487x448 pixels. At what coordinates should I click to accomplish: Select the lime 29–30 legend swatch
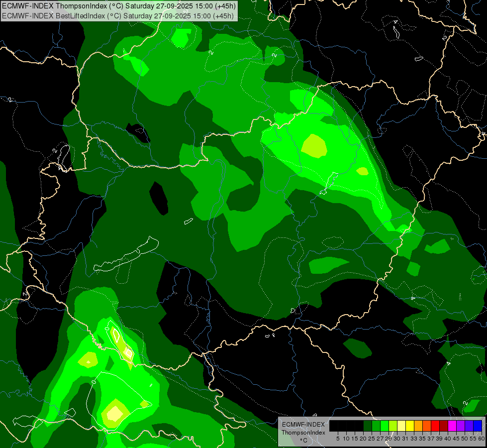click(393, 426)
